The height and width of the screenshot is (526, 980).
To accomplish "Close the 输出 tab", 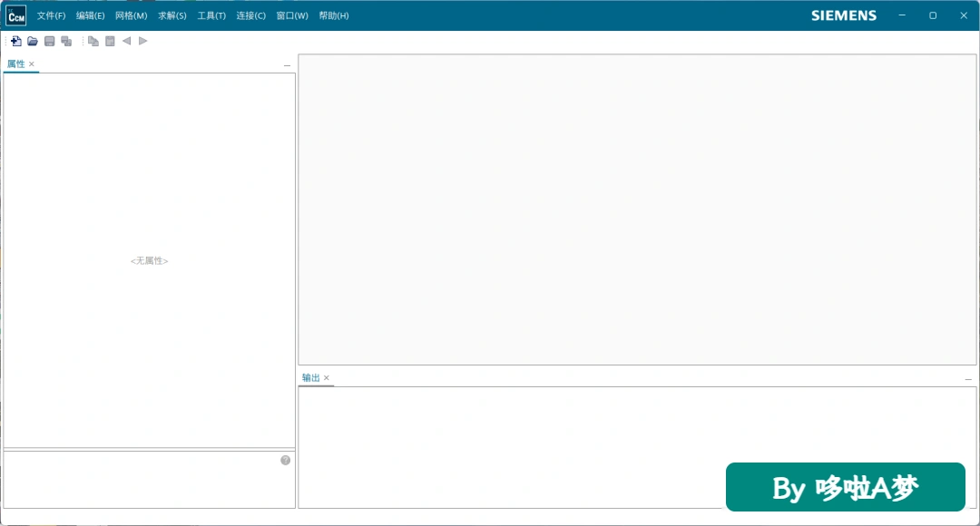I will coord(327,378).
